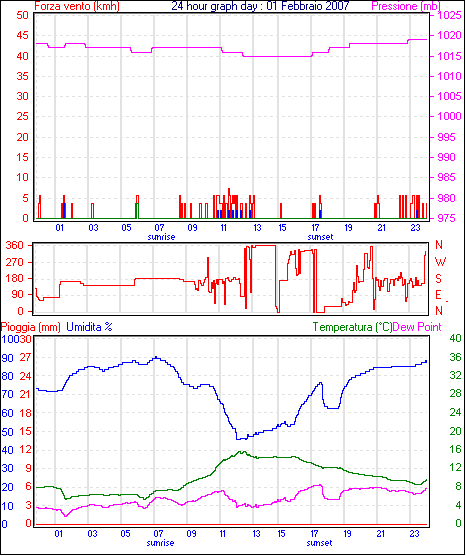Click the 45 tick on the wind speed axis
466x556 pixels.
(22, 35)
